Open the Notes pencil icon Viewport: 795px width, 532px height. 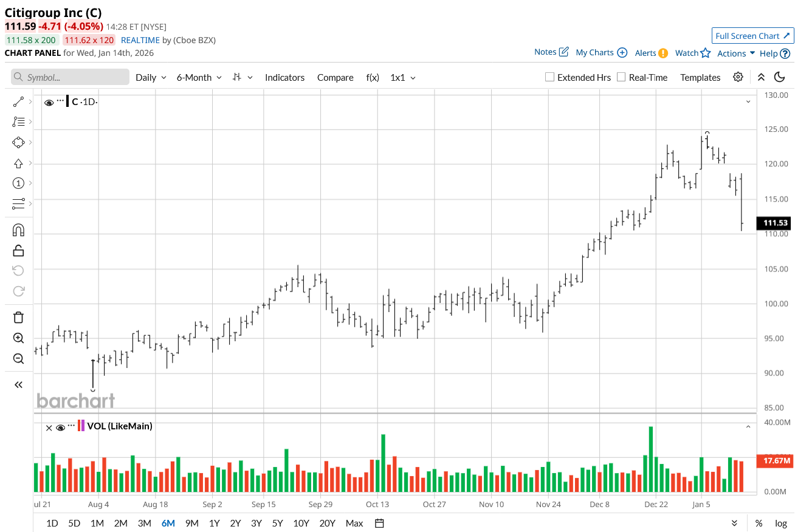(563, 52)
